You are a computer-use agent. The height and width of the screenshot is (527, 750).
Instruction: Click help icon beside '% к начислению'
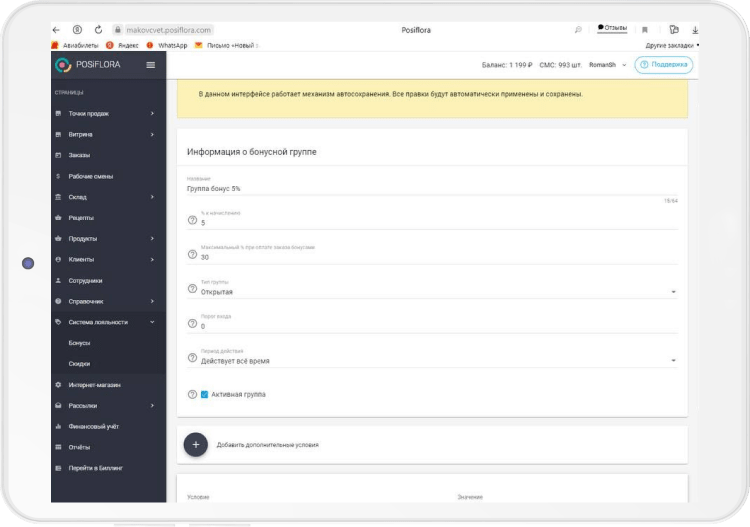pos(192,220)
